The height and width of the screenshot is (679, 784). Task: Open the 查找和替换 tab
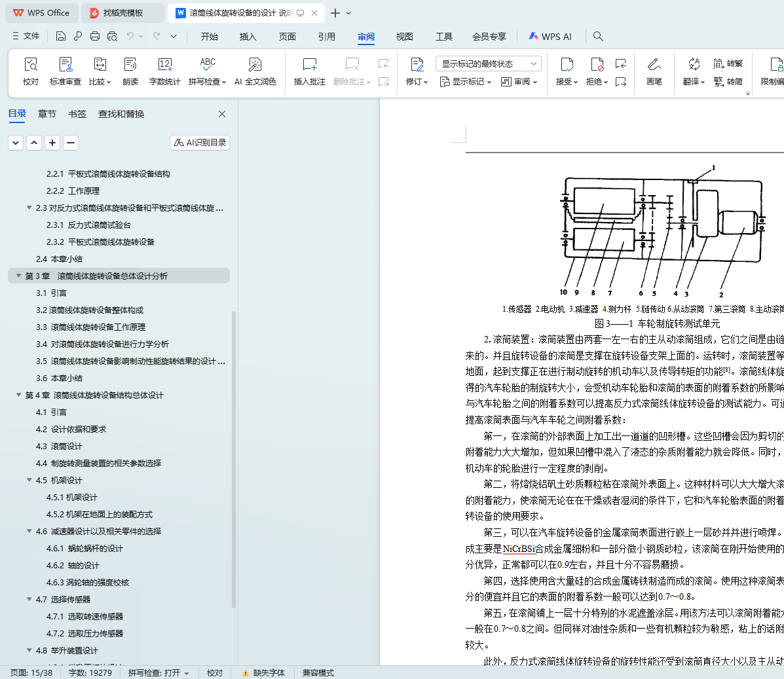121,114
